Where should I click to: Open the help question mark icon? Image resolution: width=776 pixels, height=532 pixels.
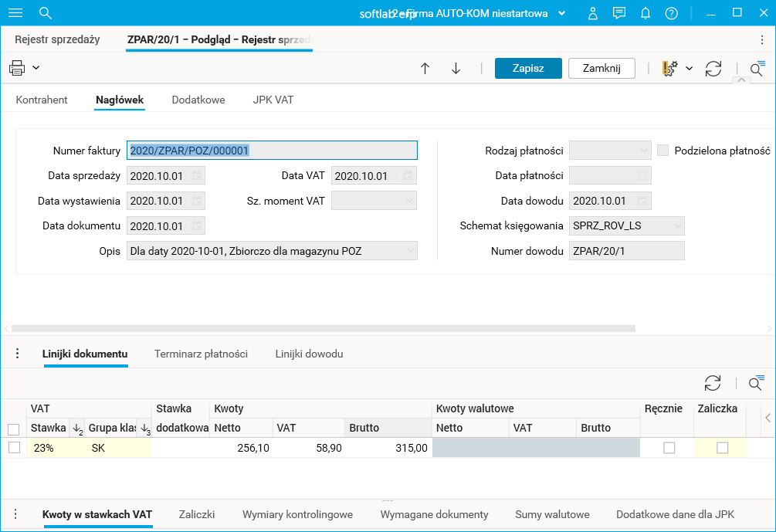(672, 13)
